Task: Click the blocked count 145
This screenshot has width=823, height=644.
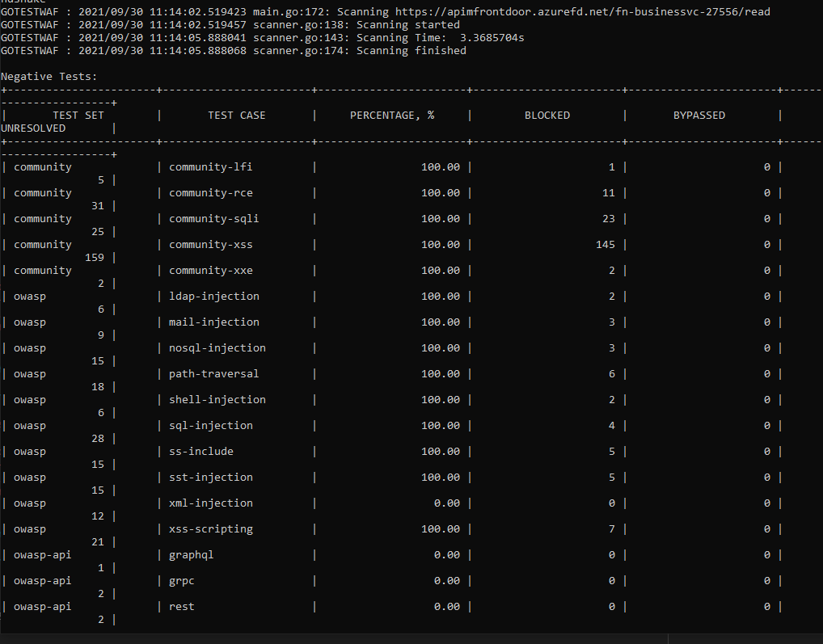Action: coord(605,244)
